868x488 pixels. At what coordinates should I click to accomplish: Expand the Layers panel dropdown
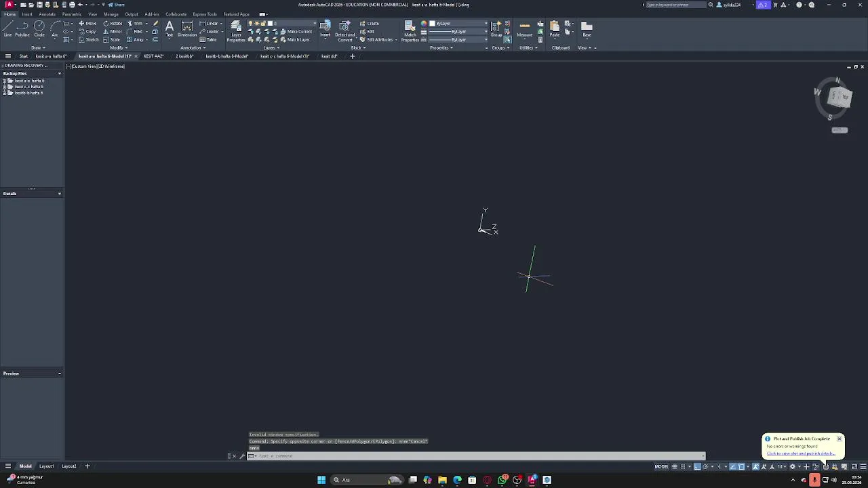click(x=271, y=47)
